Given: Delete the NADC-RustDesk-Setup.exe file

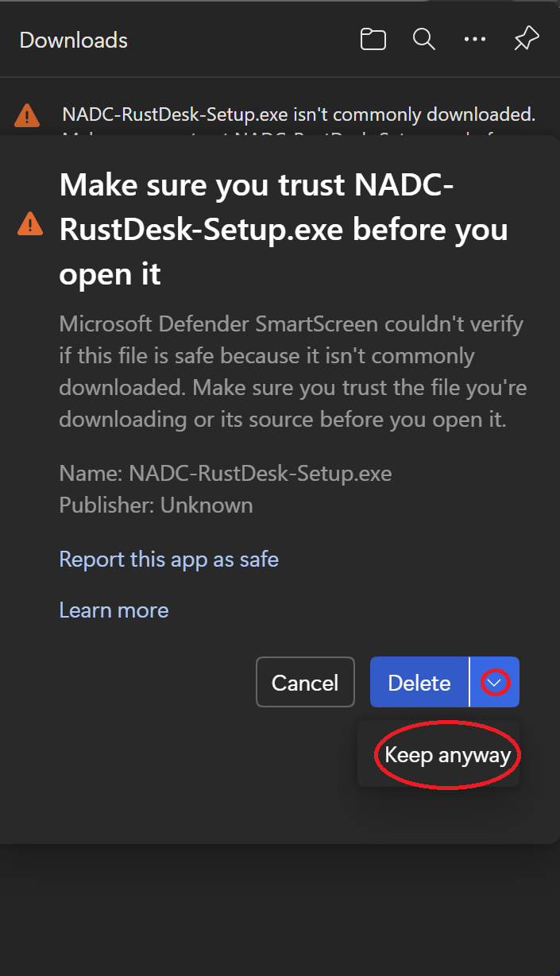Looking at the screenshot, I should pyautogui.click(x=419, y=682).
